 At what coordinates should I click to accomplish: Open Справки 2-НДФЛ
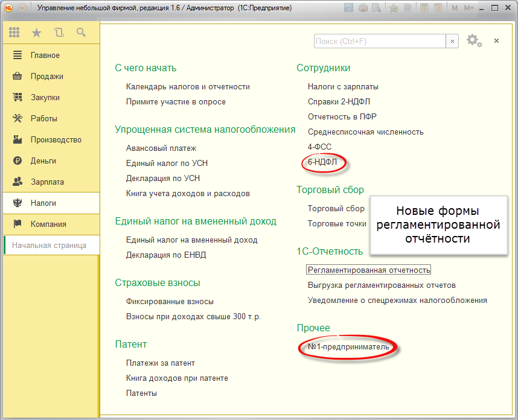tap(339, 102)
